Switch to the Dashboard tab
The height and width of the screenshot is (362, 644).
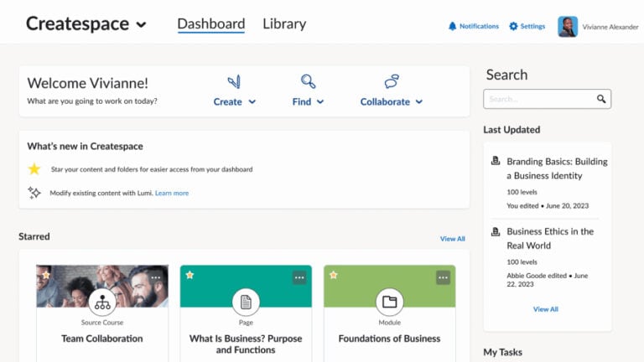coord(211,23)
